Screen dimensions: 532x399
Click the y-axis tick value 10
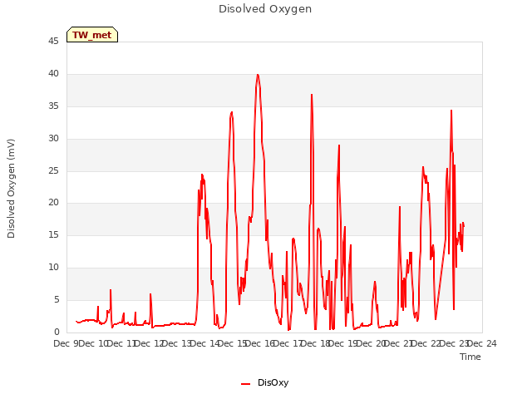coord(53,268)
